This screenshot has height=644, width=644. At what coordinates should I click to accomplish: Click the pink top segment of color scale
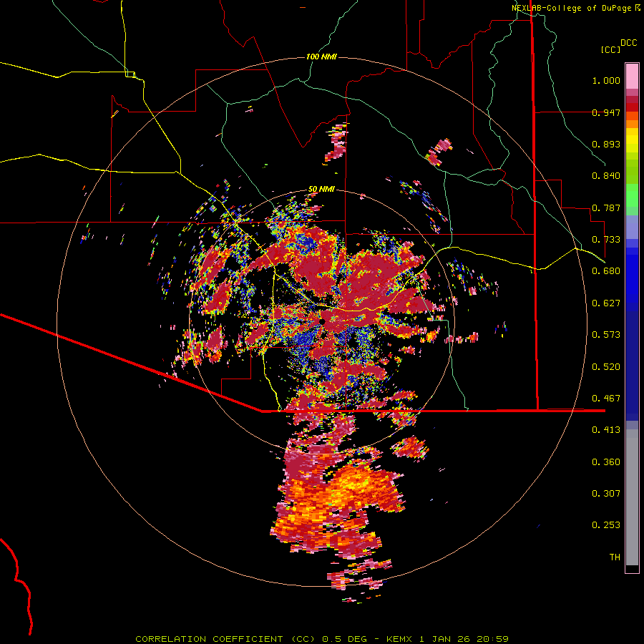point(632,76)
